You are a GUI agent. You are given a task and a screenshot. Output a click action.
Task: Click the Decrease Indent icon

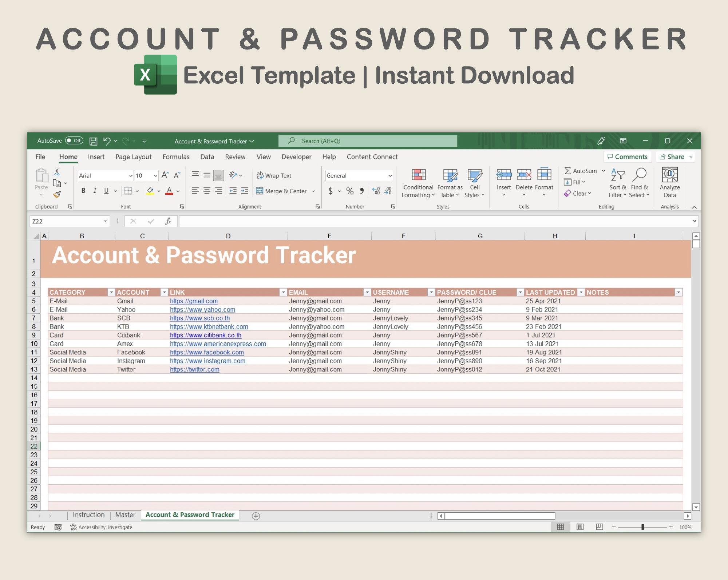point(233,191)
